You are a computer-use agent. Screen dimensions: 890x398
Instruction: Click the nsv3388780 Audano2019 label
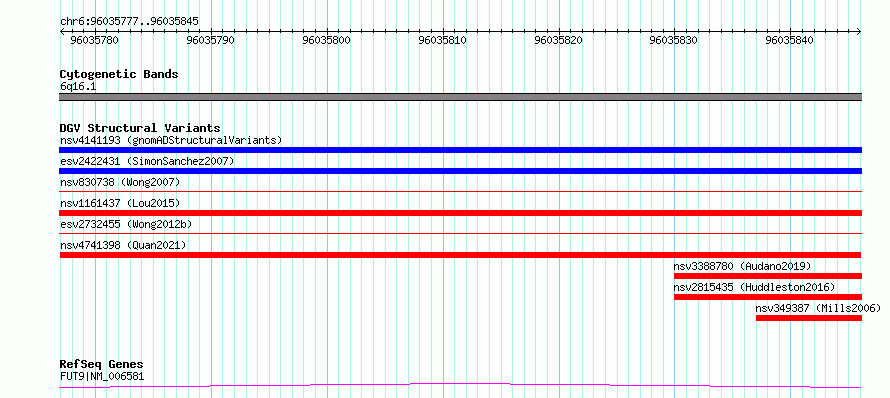click(742, 266)
